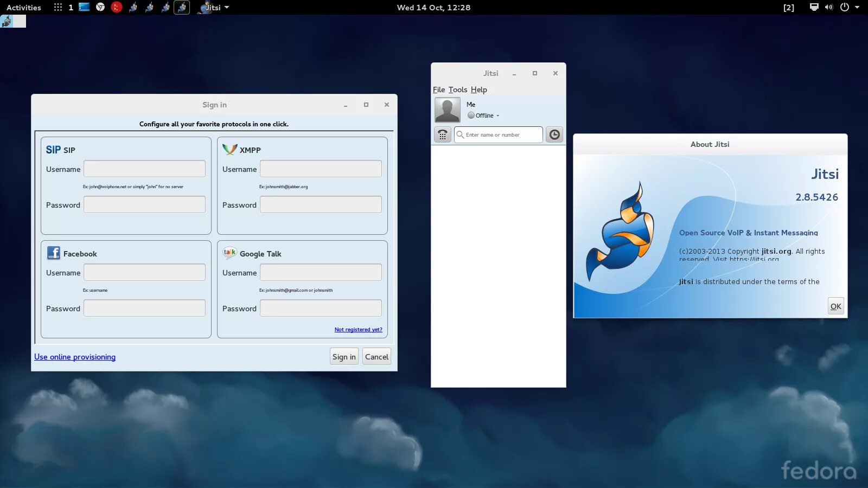
Task: Focus the XMPP Username field
Action: [321, 169]
